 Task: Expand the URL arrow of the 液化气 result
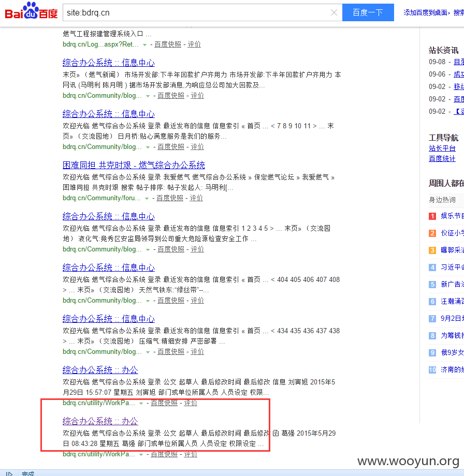[148, 250]
